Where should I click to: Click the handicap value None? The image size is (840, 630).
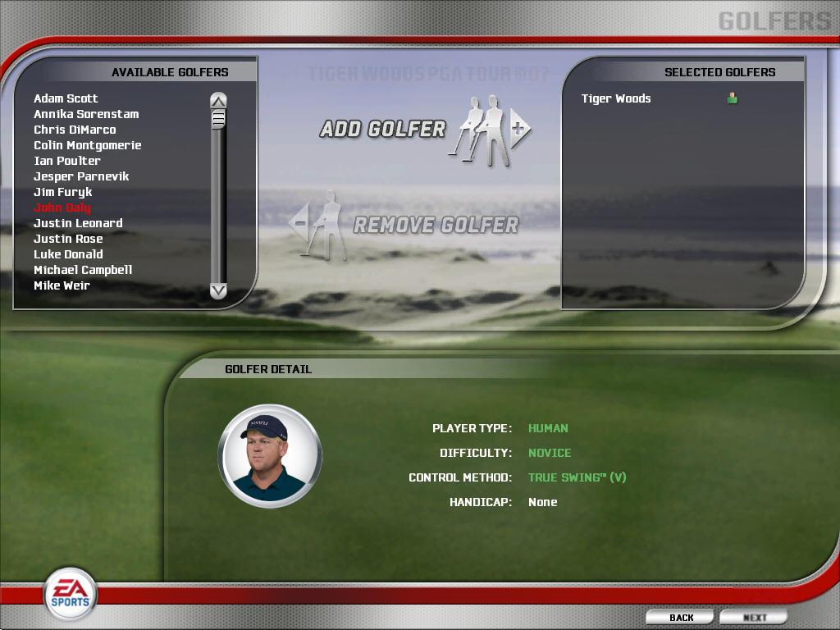pos(543,502)
